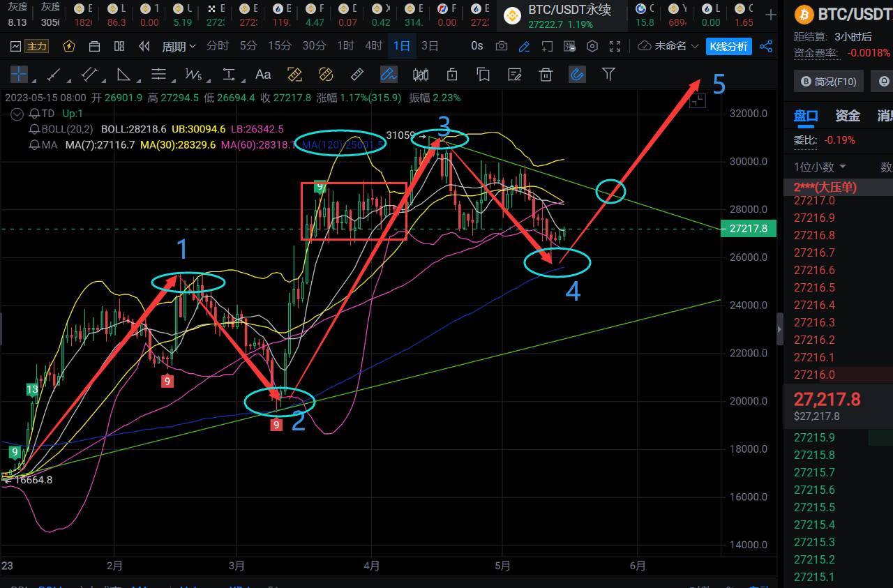The width and height of the screenshot is (893, 588).
Task: Expand the 未命名 layout dropdown
Action: pyautogui.click(x=668, y=46)
